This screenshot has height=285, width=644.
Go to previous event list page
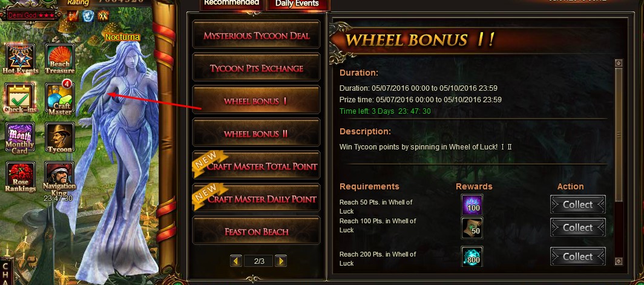236,261
